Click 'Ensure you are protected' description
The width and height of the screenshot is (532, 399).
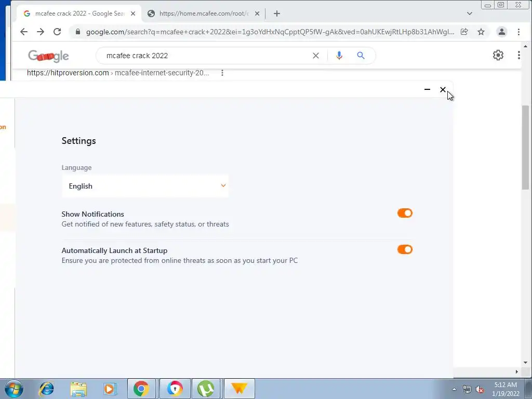[179, 261]
